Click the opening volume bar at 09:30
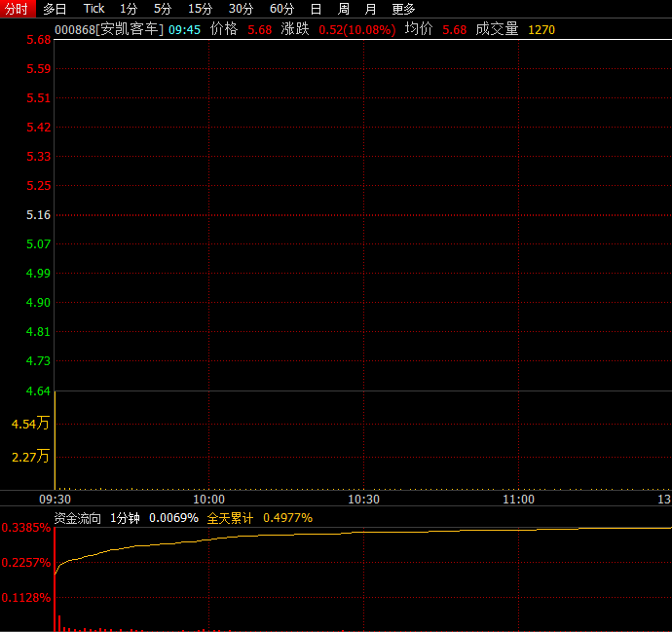The image size is (672, 632). (55, 440)
